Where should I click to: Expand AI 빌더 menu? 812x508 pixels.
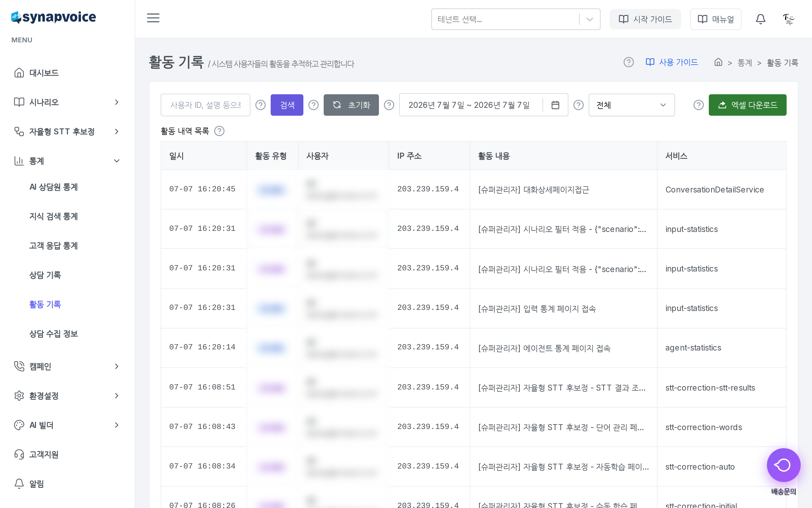[x=67, y=425]
